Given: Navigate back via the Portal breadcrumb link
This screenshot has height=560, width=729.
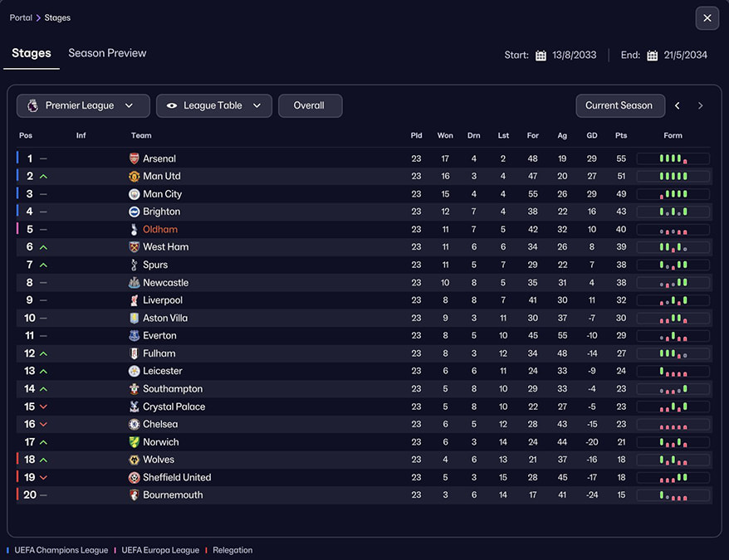Looking at the screenshot, I should (x=21, y=17).
